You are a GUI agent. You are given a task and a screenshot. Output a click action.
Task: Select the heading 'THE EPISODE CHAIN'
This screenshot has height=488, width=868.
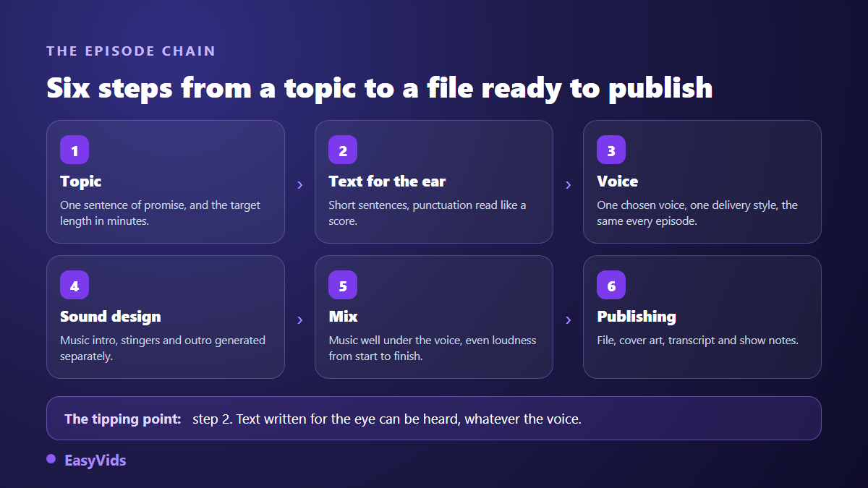pos(131,51)
